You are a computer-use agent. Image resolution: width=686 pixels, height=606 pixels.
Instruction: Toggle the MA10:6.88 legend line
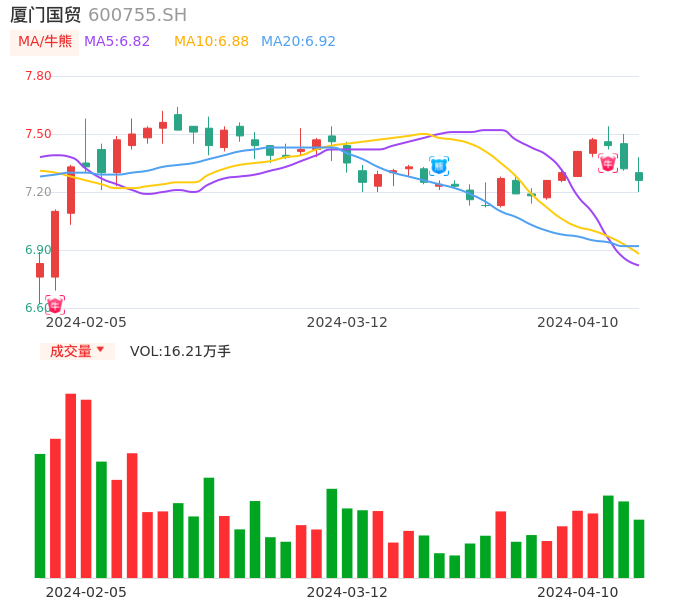click(x=211, y=42)
